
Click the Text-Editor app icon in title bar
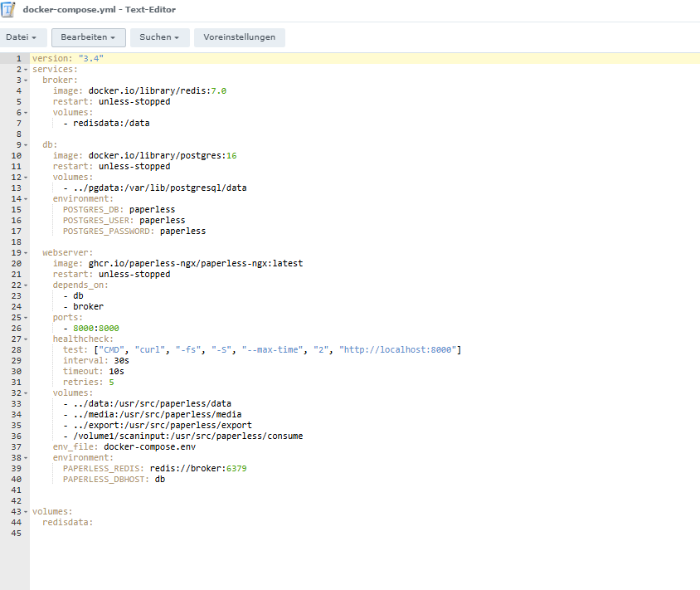pyautogui.click(x=8, y=9)
